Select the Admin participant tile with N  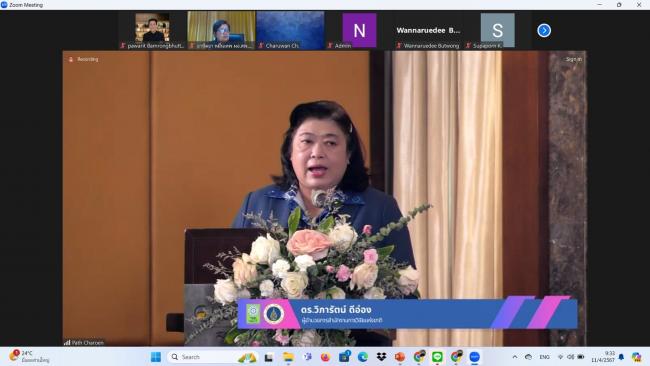(x=359, y=30)
